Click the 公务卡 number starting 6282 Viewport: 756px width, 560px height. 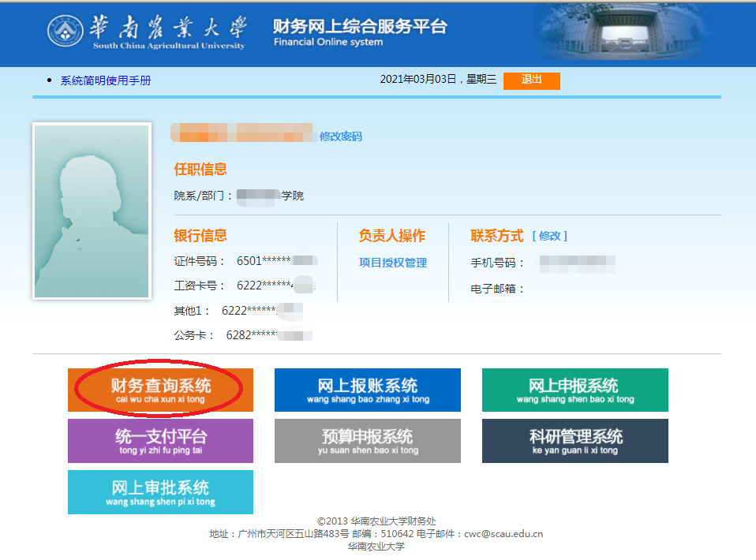(269, 335)
